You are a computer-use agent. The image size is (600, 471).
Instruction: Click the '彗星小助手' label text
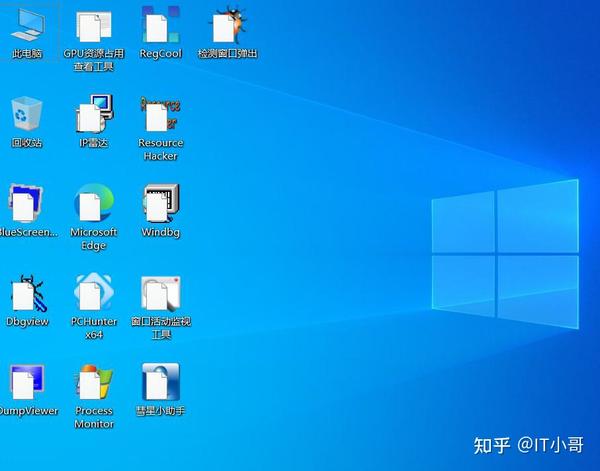(x=161, y=411)
